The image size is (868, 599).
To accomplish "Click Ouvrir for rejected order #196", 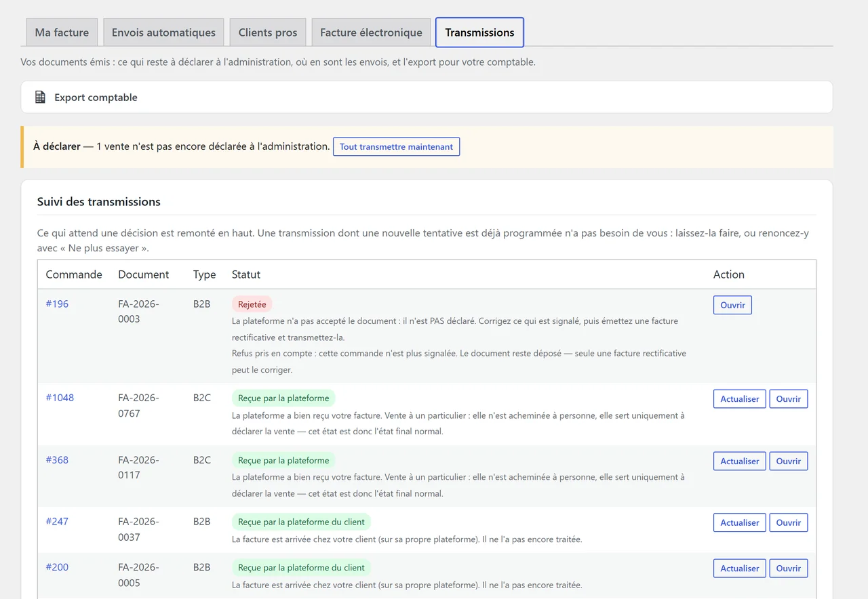I will point(732,305).
